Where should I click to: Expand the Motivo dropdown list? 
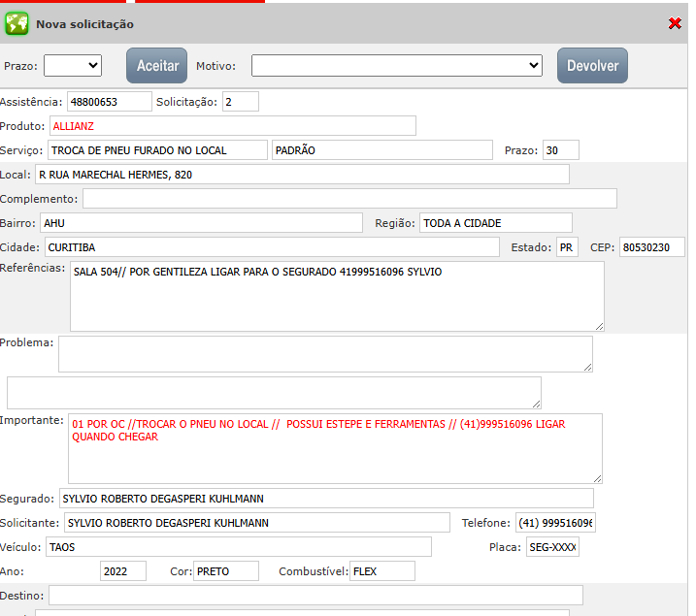[396, 65]
